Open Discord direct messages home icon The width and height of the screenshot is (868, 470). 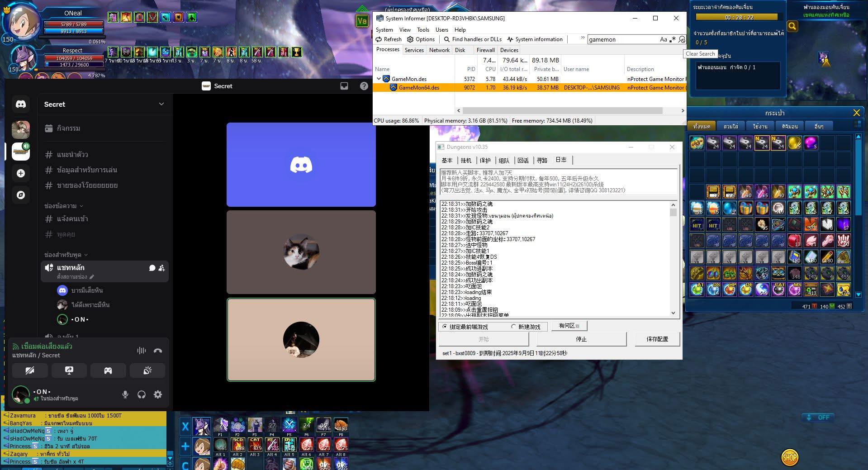21,104
